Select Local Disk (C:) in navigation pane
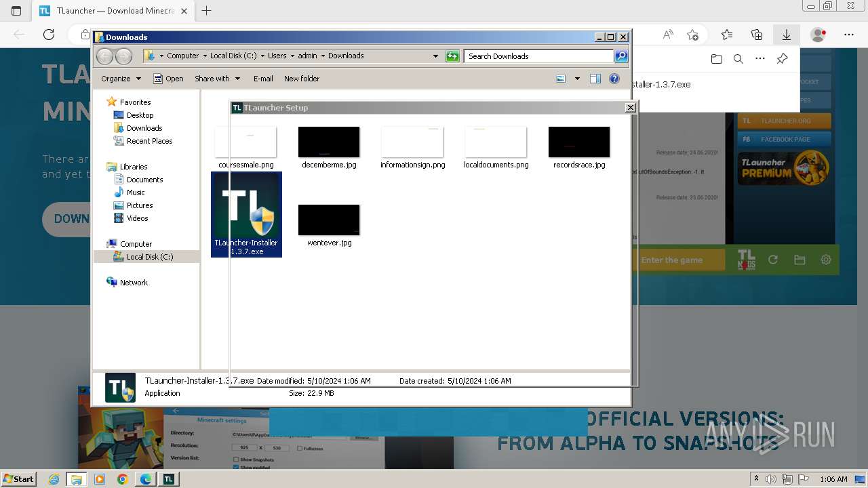868x488 pixels. click(149, 257)
